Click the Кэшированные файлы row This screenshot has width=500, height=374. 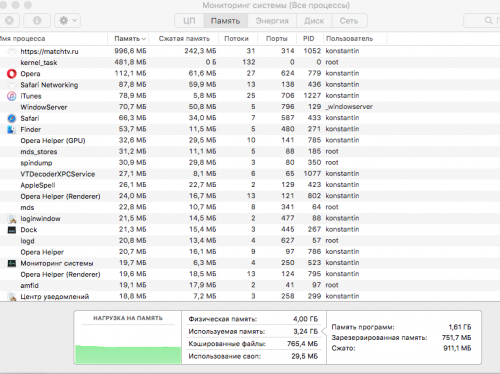pyautogui.click(x=253, y=344)
